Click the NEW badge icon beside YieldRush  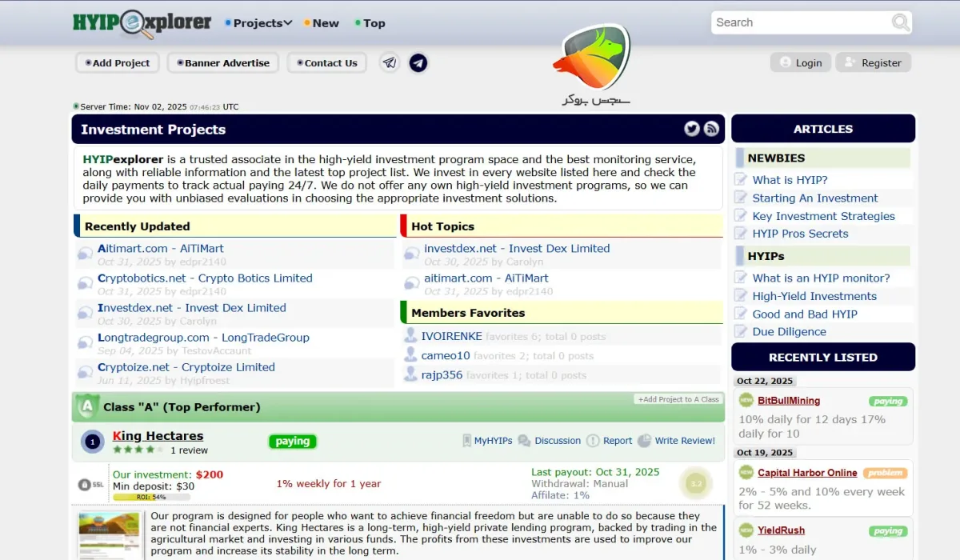pos(746,530)
